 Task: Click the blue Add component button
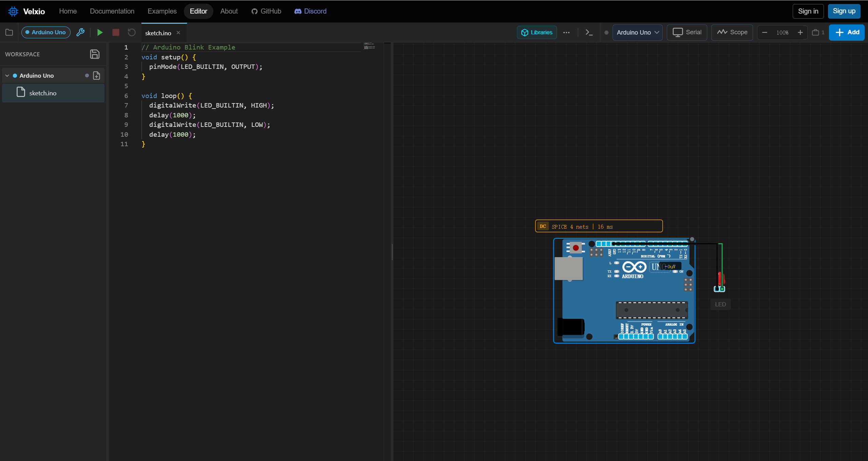click(846, 33)
